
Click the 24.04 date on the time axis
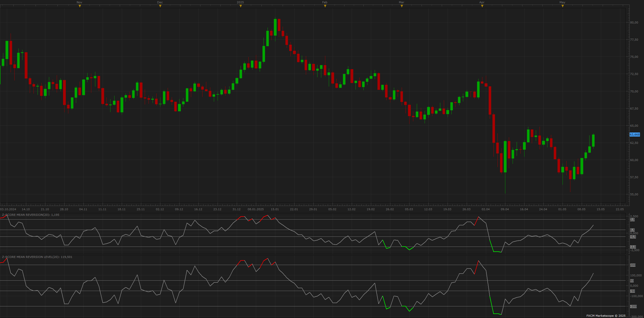(x=543, y=209)
